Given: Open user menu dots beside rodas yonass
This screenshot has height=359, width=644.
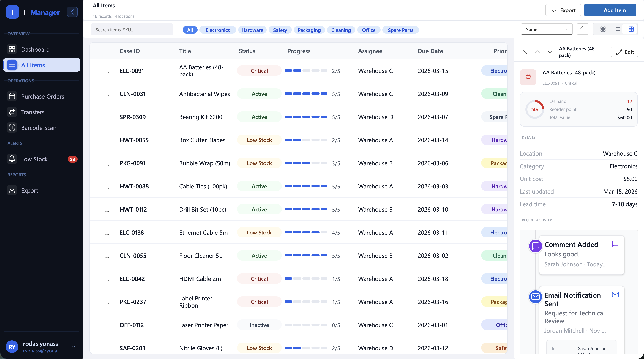Looking at the screenshot, I should click(72, 347).
